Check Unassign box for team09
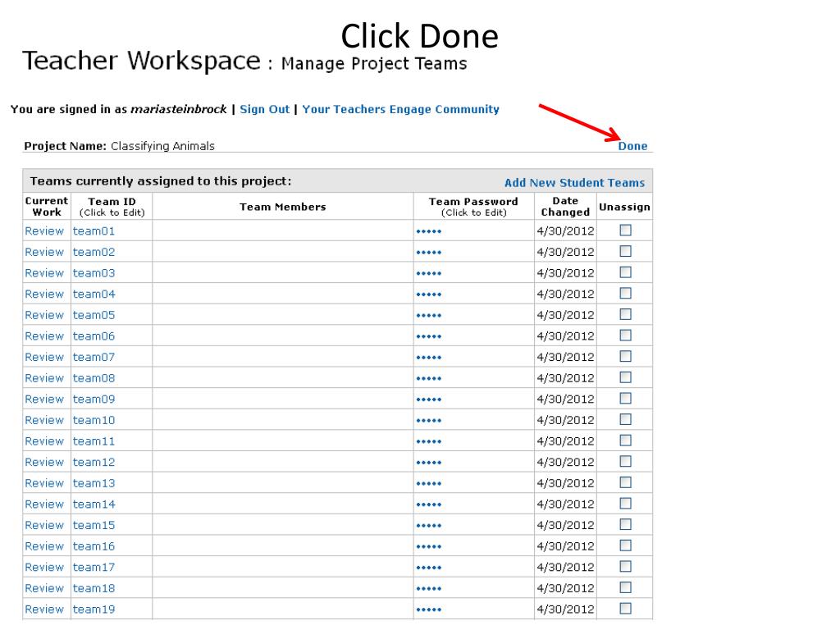840x630 pixels. tap(625, 398)
